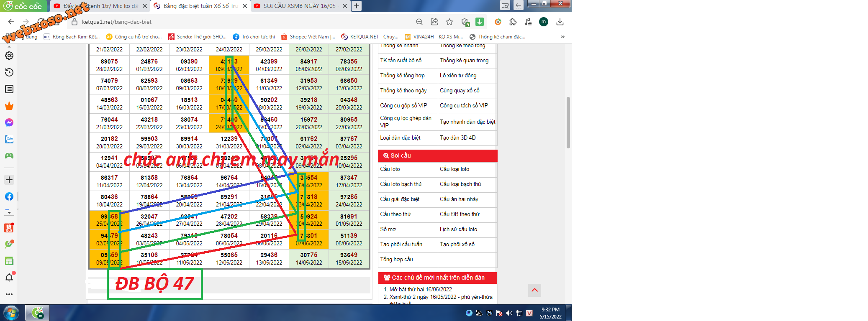Open the Thống kê chạm đặc bookmark
This screenshot has width=868, height=321.
[x=497, y=37]
